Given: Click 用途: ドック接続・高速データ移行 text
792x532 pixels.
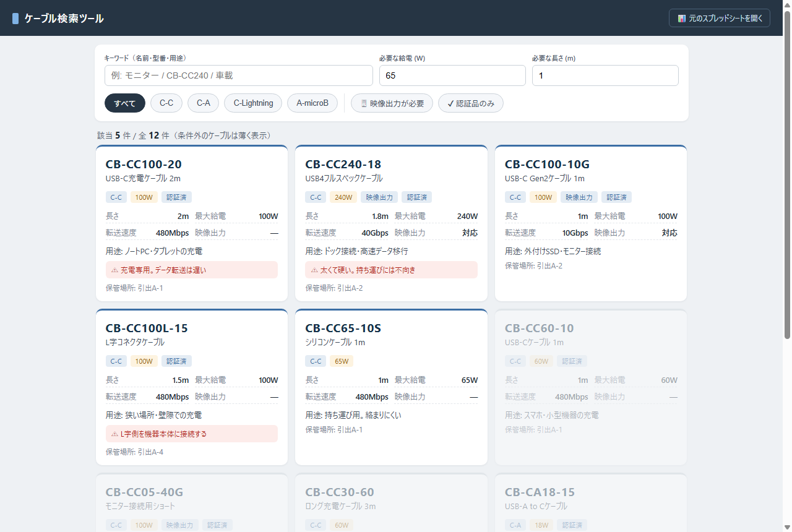Looking at the screenshot, I should pos(356,251).
